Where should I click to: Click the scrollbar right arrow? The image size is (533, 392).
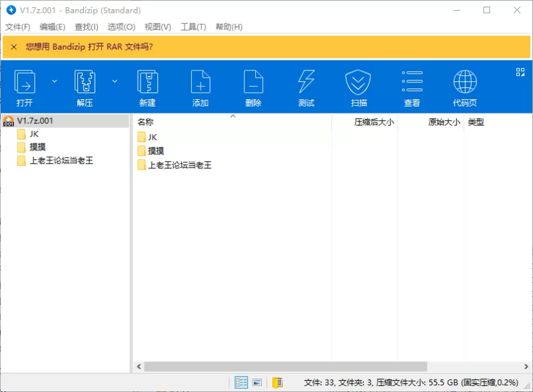pos(526,367)
